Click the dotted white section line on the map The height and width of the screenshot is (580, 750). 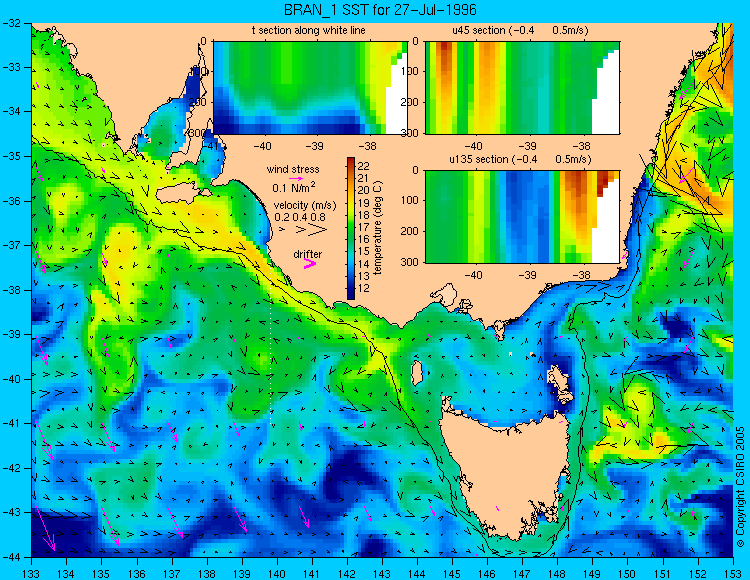point(271,344)
